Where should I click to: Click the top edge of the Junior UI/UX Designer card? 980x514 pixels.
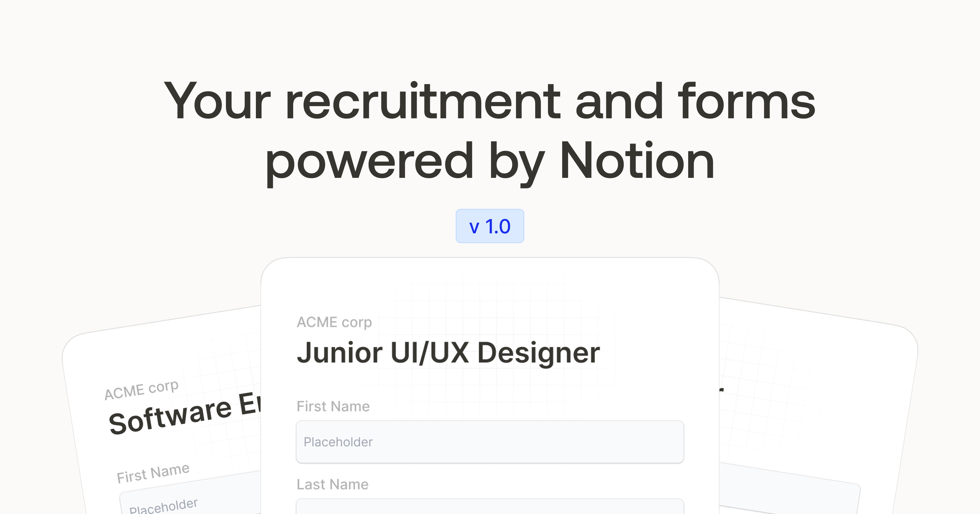[x=490, y=262]
